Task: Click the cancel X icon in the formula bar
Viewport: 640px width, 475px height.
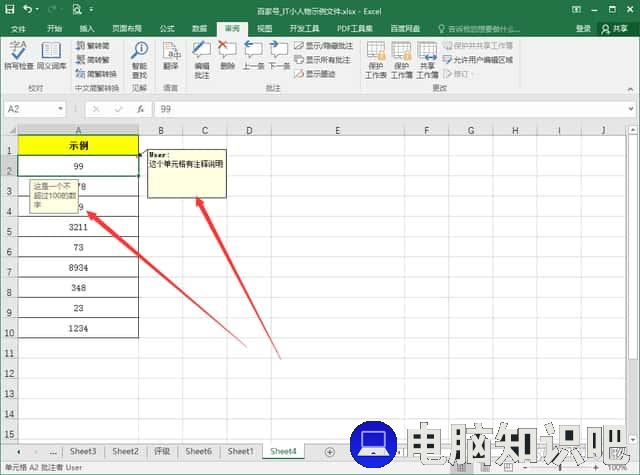Action: pyautogui.click(x=96, y=109)
